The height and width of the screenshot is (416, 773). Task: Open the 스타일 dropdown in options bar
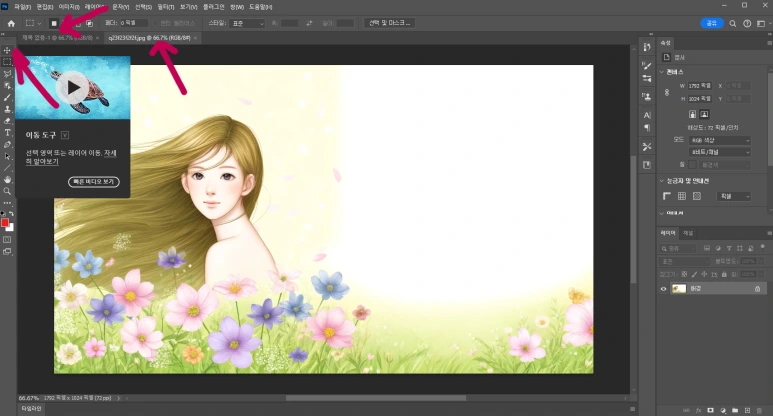247,23
